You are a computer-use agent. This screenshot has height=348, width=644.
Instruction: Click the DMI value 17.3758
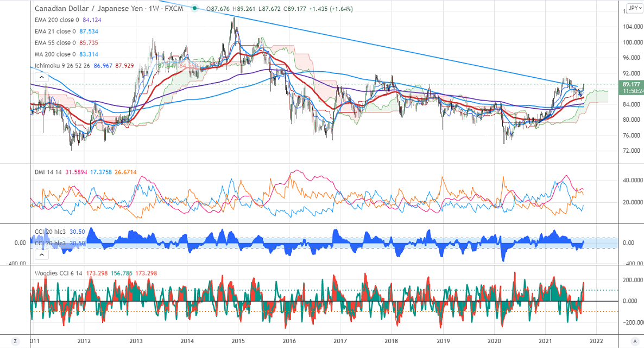pyautogui.click(x=100, y=172)
